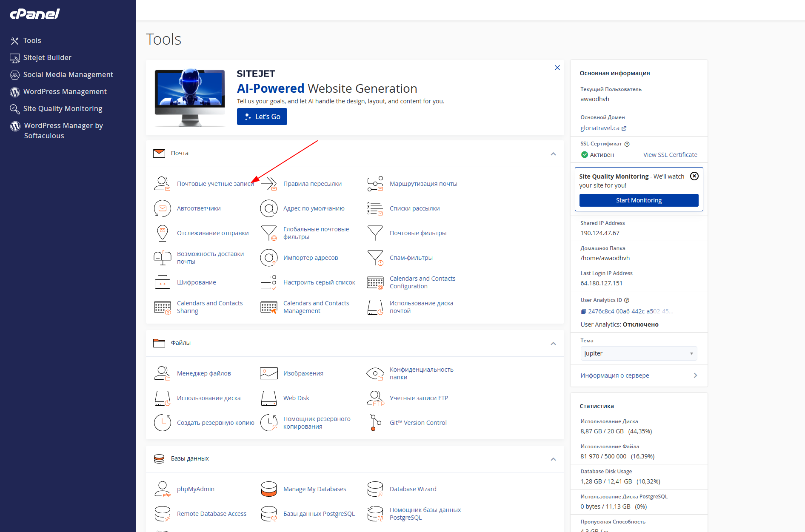Open the Manage My Databases icon
This screenshot has height=532, width=805.
click(x=268, y=489)
